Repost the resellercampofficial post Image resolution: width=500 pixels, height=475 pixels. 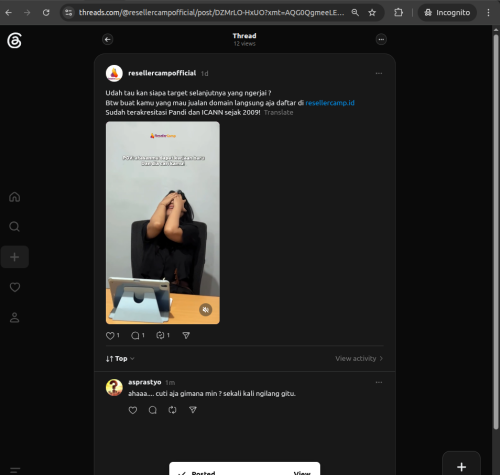(160, 335)
